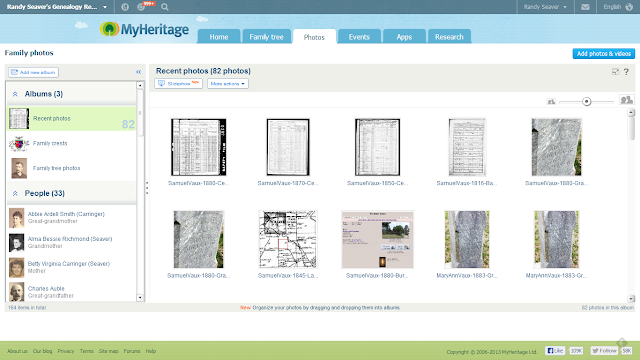Open SamuelVaux-1880-Ce census thumbnail
This screenshot has width=640, height=360.
(x=199, y=147)
